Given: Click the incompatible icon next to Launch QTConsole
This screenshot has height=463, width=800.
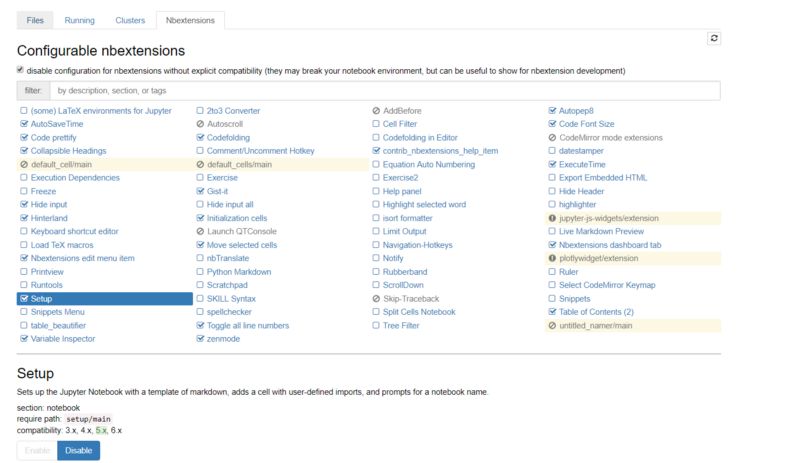Looking at the screenshot, I should tap(200, 231).
